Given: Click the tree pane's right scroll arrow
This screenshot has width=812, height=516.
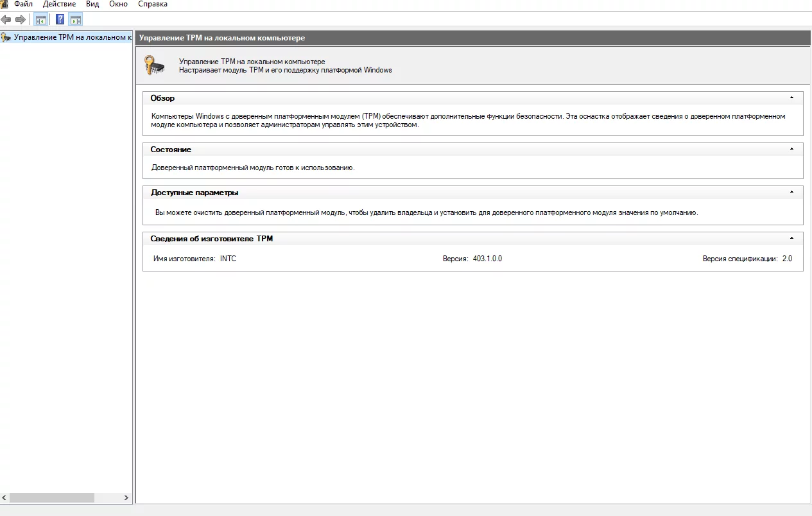Looking at the screenshot, I should pyautogui.click(x=126, y=498).
